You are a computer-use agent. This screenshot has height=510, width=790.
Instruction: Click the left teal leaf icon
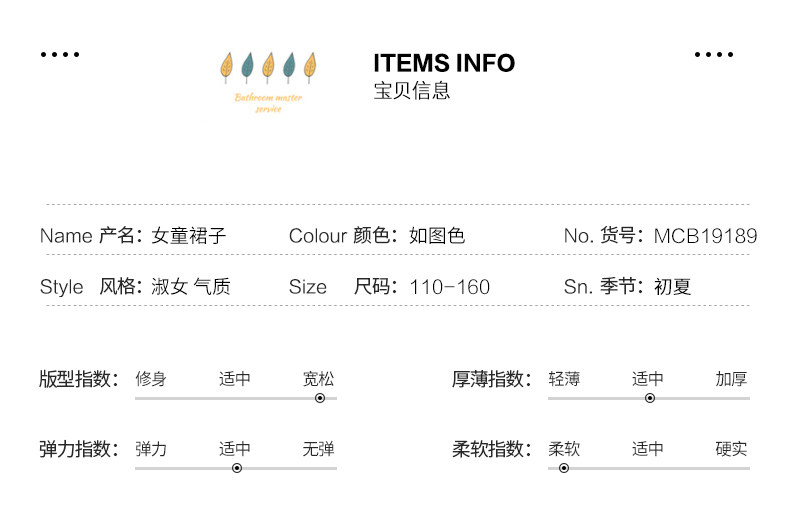[247, 65]
